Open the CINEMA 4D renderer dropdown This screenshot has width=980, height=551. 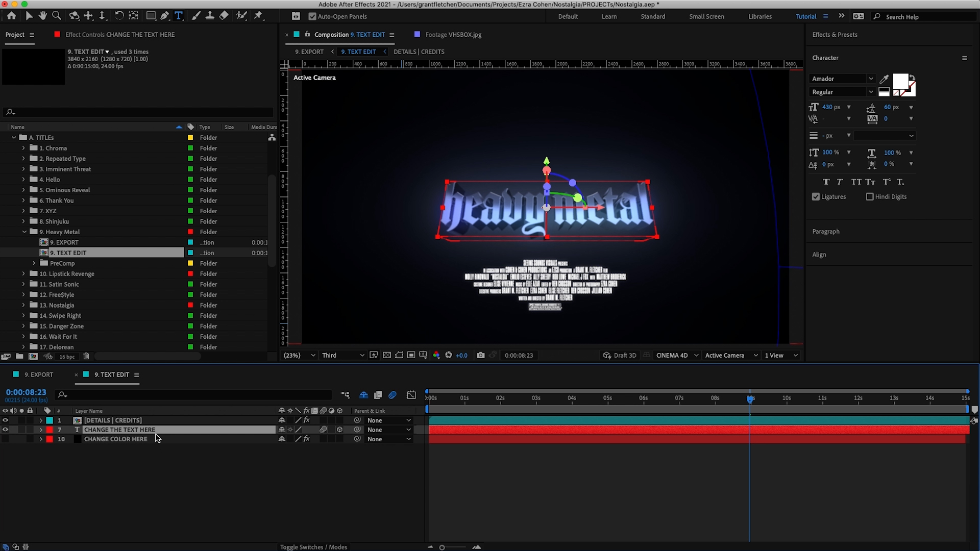[x=677, y=355]
